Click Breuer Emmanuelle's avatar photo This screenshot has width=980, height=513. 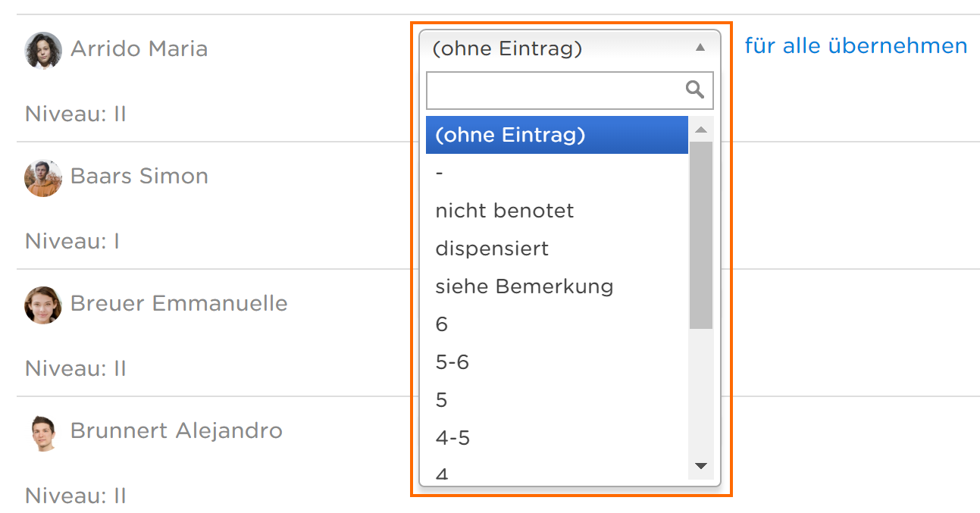coord(43,305)
